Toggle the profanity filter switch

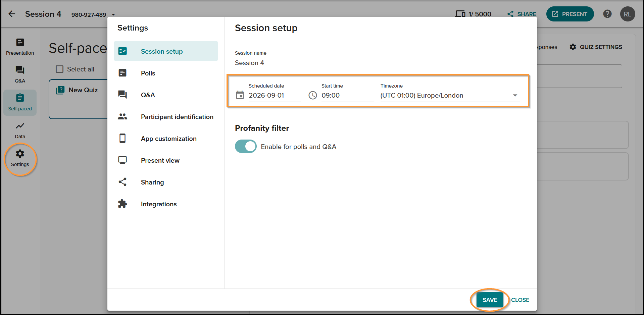(x=246, y=146)
